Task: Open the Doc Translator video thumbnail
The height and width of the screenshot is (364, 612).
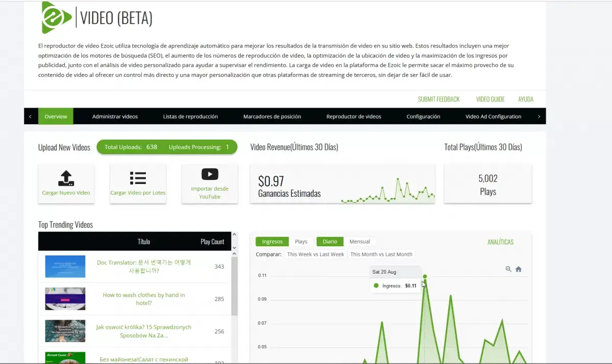Action: (65, 267)
